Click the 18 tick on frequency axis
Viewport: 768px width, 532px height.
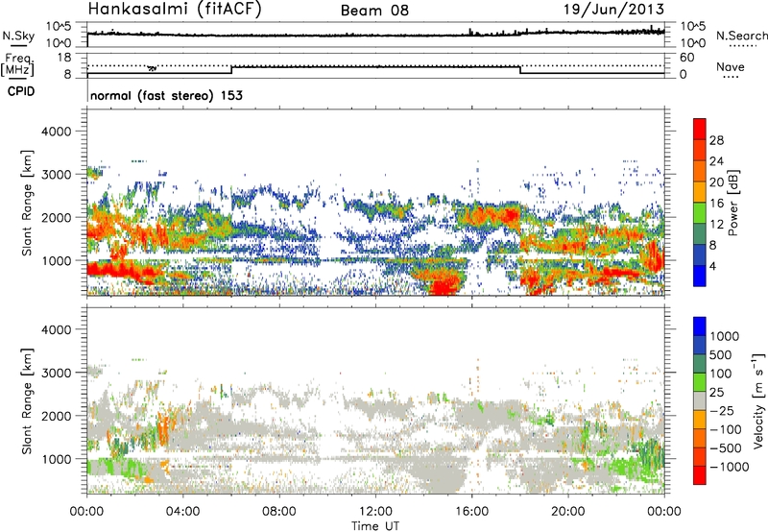(x=64, y=58)
